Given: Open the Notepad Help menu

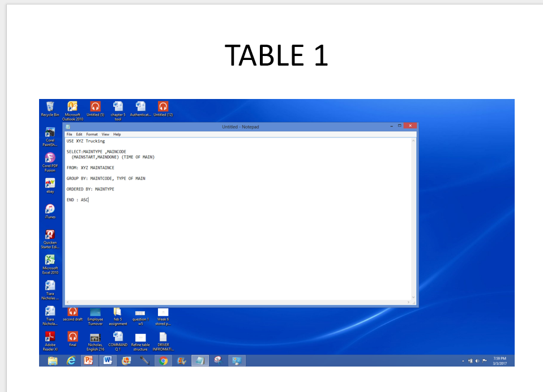Looking at the screenshot, I should point(117,134).
